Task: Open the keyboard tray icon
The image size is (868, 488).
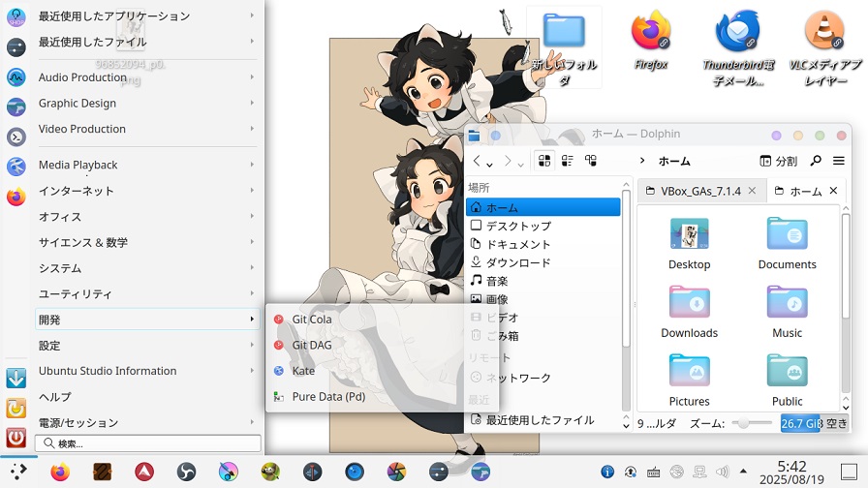Action: (653, 472)
